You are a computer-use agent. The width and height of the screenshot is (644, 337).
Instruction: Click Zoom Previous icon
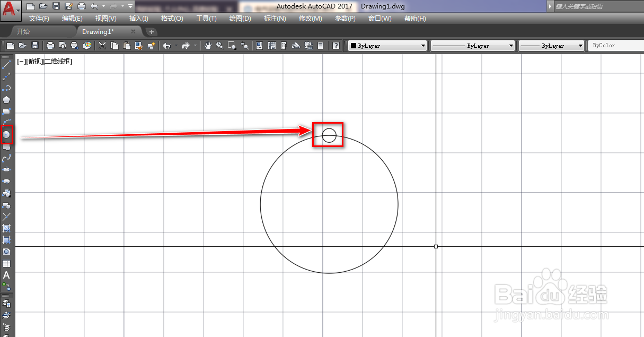coord(244,46)
